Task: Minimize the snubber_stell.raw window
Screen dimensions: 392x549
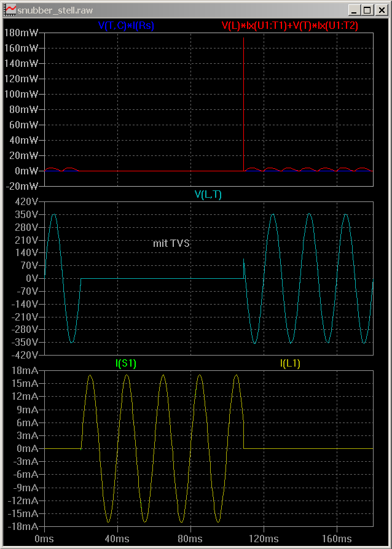Action: click(355, 10)
